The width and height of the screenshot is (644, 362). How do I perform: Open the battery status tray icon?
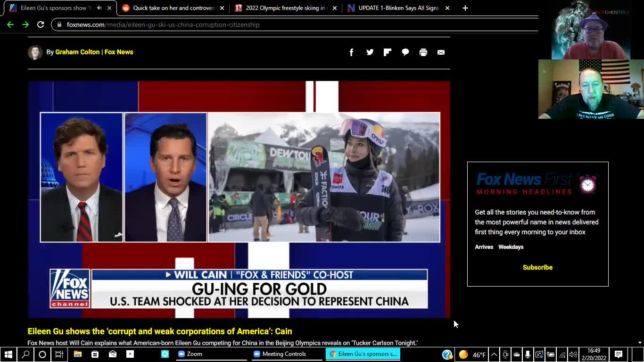pos(551,354)
